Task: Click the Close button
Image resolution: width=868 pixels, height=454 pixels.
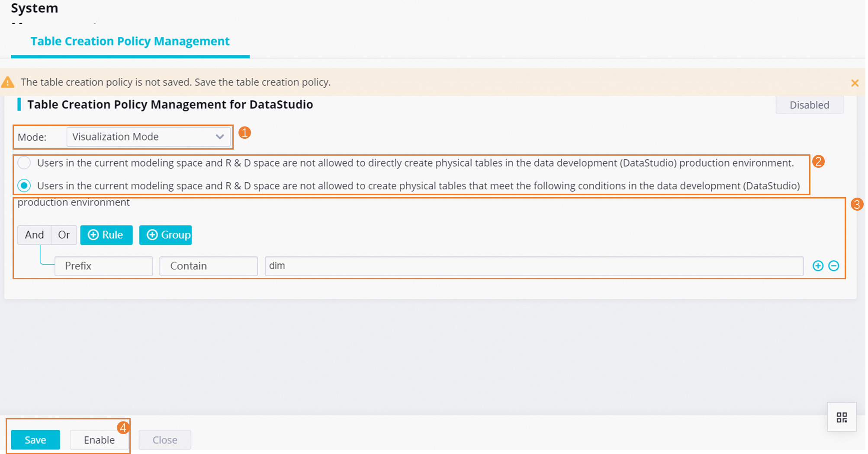Action: pos(165,440)
